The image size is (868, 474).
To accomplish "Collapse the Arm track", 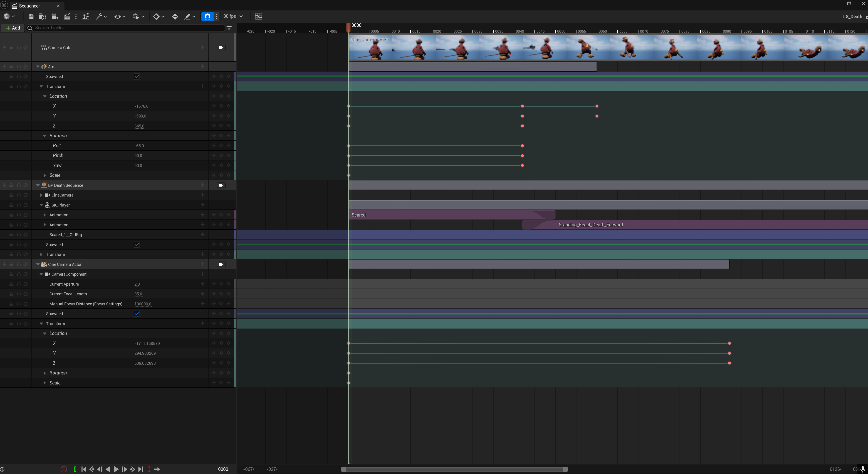I will [x=38, y=67].
